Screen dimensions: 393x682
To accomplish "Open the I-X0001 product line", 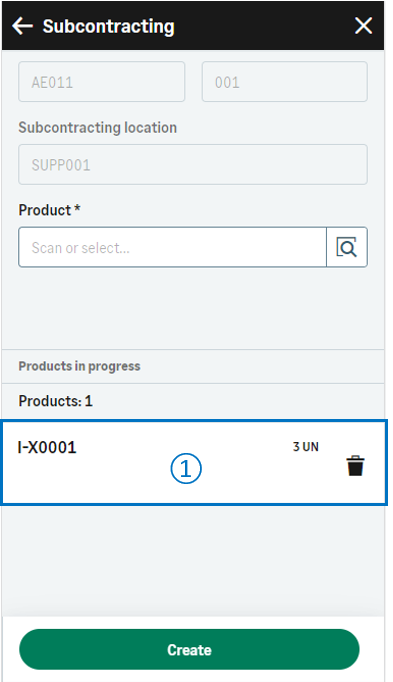I will tap(194, 462).
